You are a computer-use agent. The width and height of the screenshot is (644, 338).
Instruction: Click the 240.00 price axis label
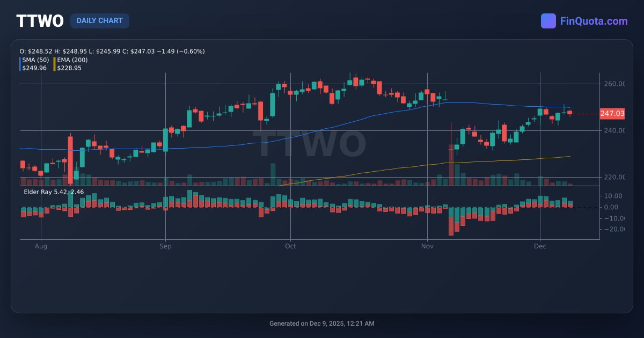pyautogui.click(x=614, y=130)
